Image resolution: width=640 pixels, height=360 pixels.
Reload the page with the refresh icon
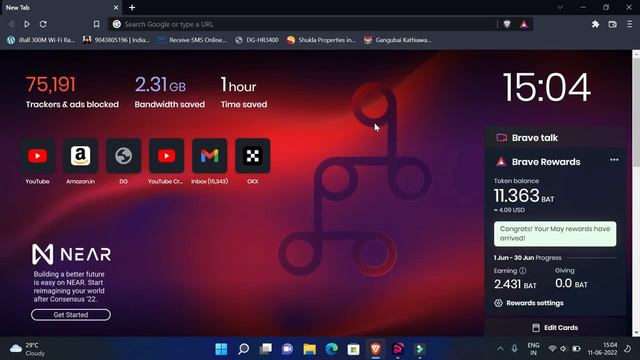(43, 24)
